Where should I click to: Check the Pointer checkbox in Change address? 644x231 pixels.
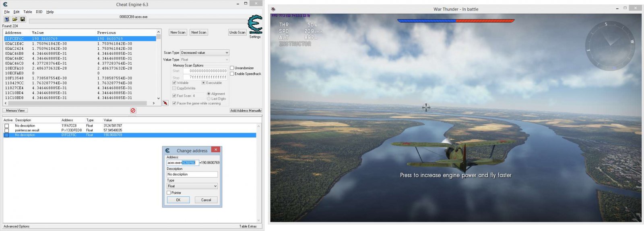click(169, 193)
